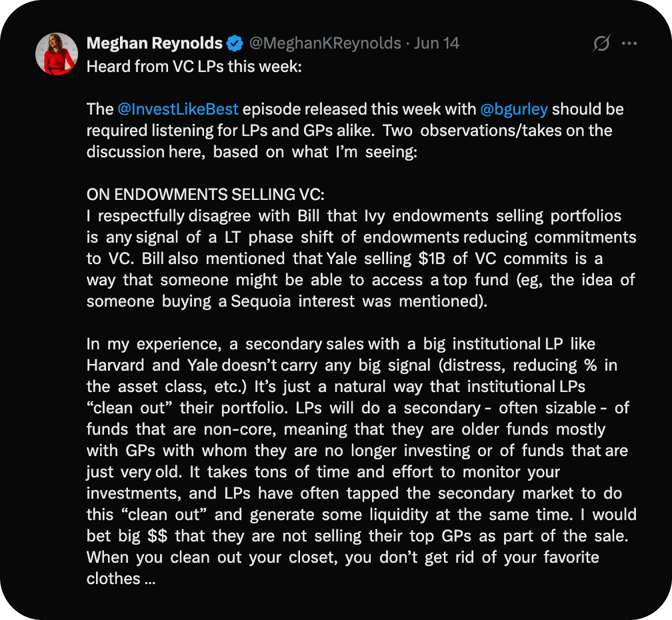Screen dimensions: 672x620
Task: Open the Grok explain-post icon
Action: 601,43
